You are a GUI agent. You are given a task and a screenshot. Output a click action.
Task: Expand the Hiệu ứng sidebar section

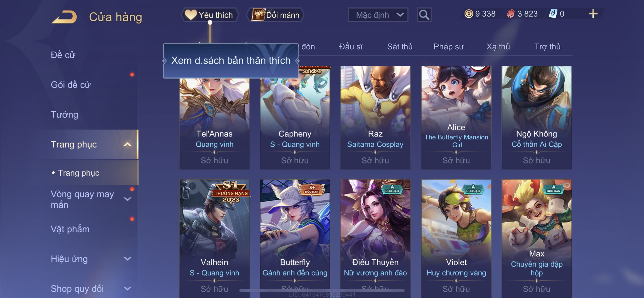[x=127, y=259]
